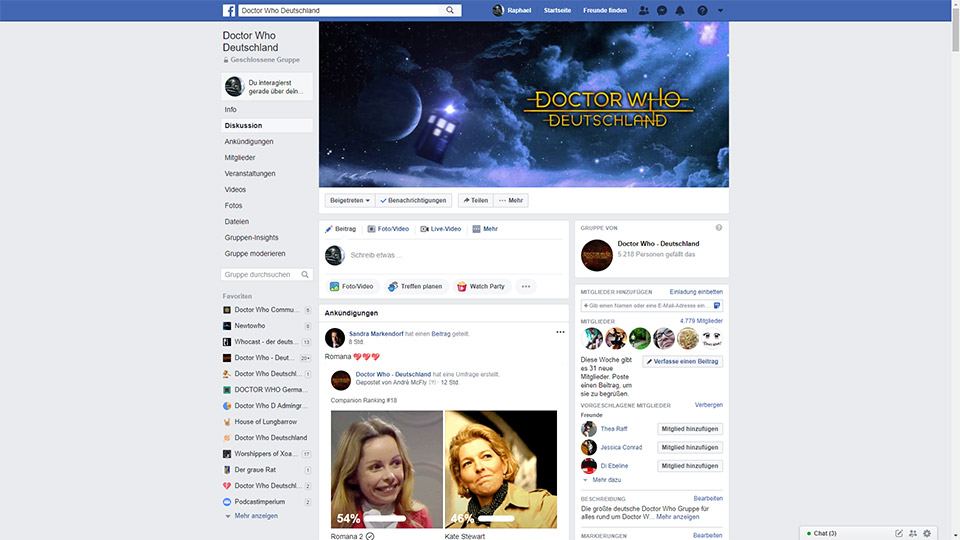Click group search magnifier icon
This screenshot has width=960, height=540.
pyautogui.click(x=305, y=275)
